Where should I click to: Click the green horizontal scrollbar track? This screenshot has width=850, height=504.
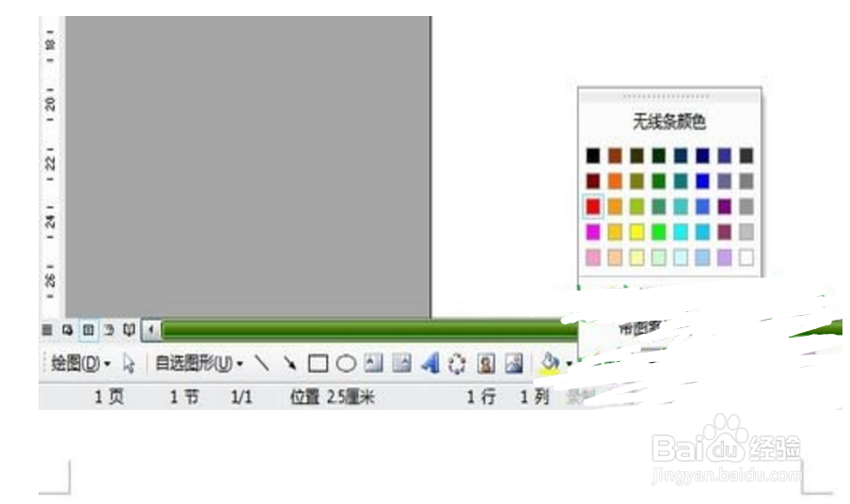point(369,329)
